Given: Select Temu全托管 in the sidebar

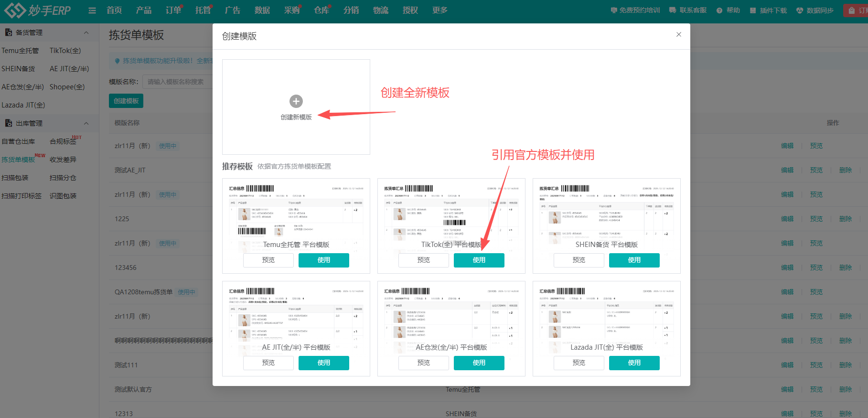Looking at the screenshot, I should click(x=20, y=51).
